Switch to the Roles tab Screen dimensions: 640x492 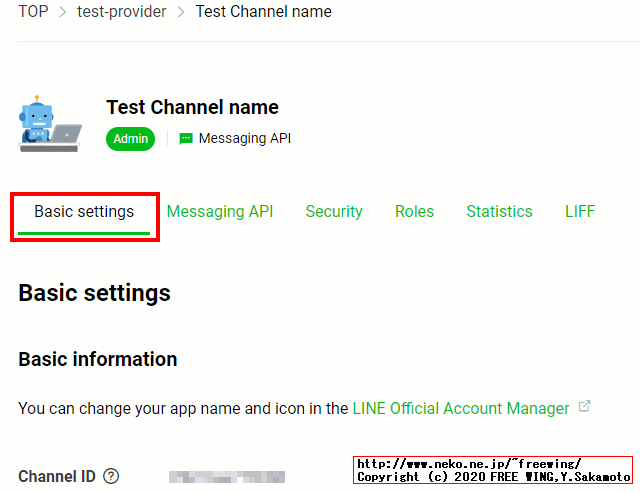click(x=414, y=212)
